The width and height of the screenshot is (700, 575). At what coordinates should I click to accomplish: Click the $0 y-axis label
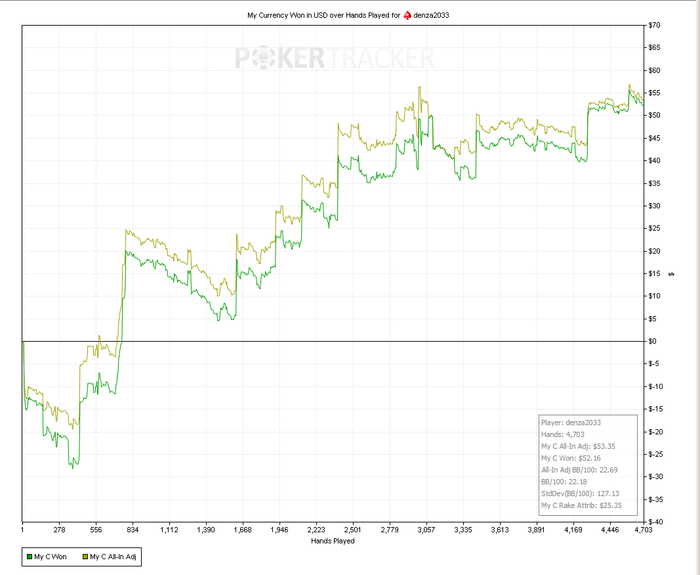coord(652,341)
